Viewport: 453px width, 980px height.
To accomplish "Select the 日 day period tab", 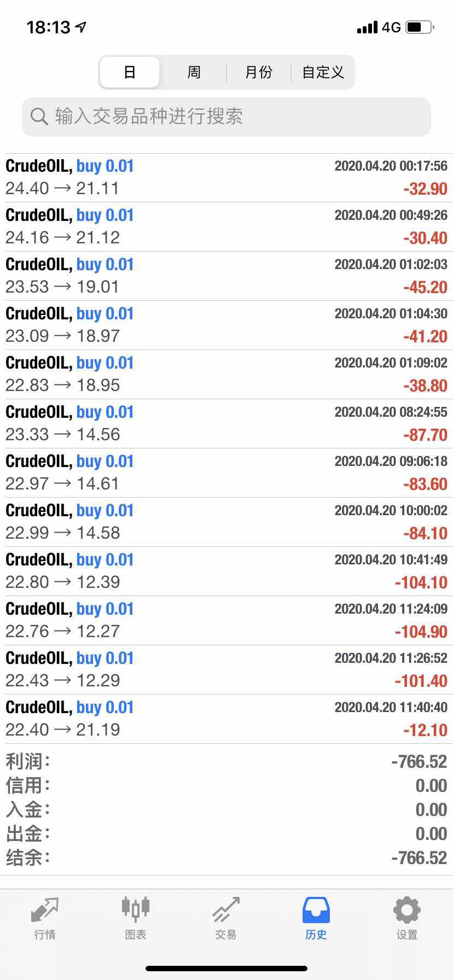I will 130,72.
